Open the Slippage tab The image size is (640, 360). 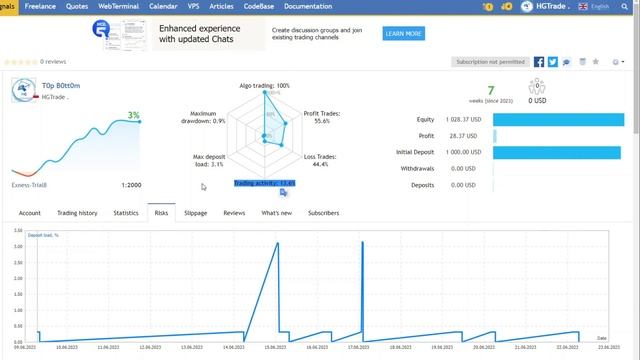click(x=196, y=213)
